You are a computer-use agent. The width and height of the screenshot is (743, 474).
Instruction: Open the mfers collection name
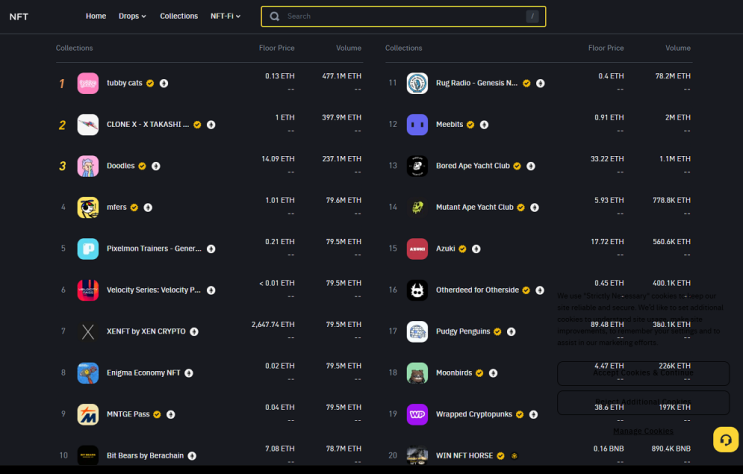coord(117,207)
